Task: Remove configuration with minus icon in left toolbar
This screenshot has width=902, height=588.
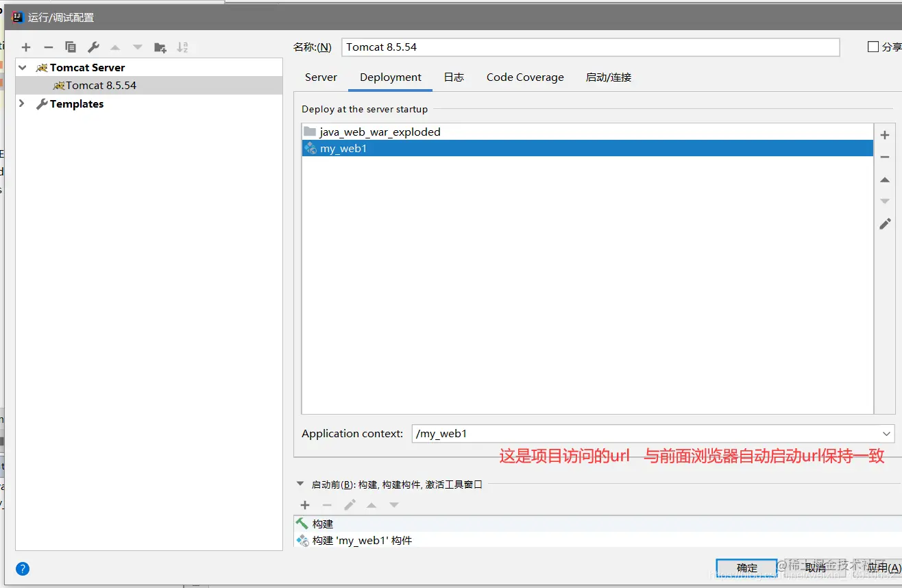Action: tap(48, 47)
